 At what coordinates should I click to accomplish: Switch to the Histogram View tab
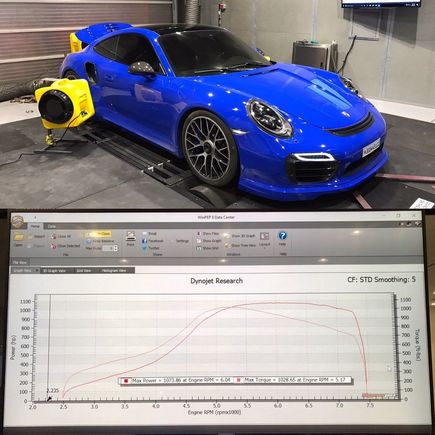(x=114, y=271)
